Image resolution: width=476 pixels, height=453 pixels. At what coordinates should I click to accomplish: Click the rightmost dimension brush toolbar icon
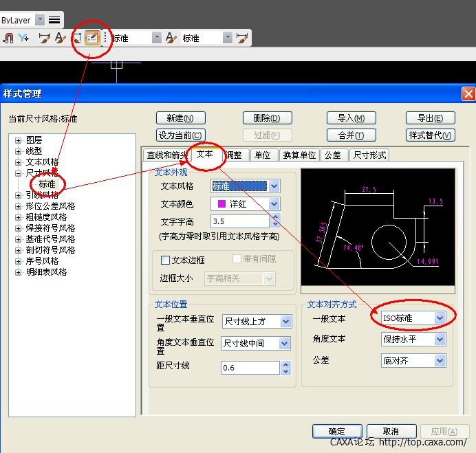[241, 38]
